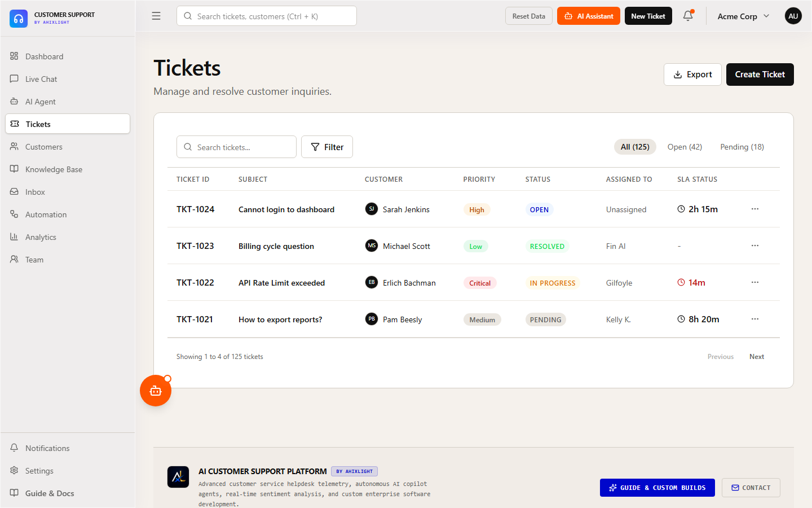Click the IN PROGRESS status badge
812x508 pixels.
553,283
